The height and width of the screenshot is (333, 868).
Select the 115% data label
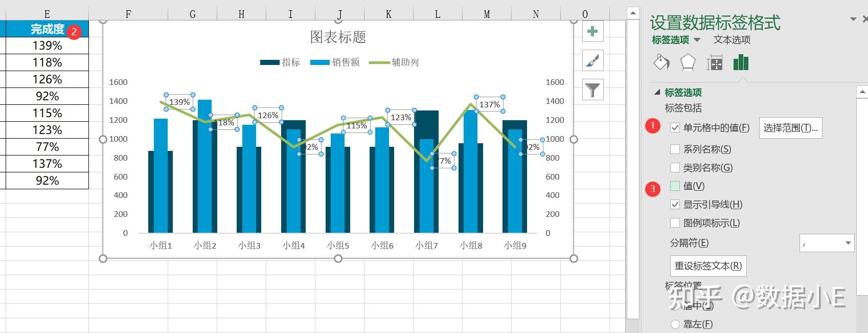point(357,125)
